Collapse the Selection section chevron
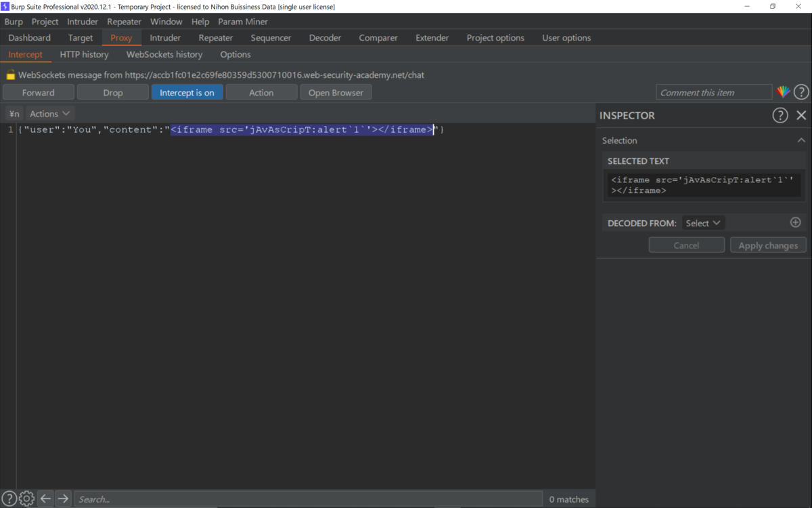This screenshot has height=508, width=812. [x=801, y=140]
